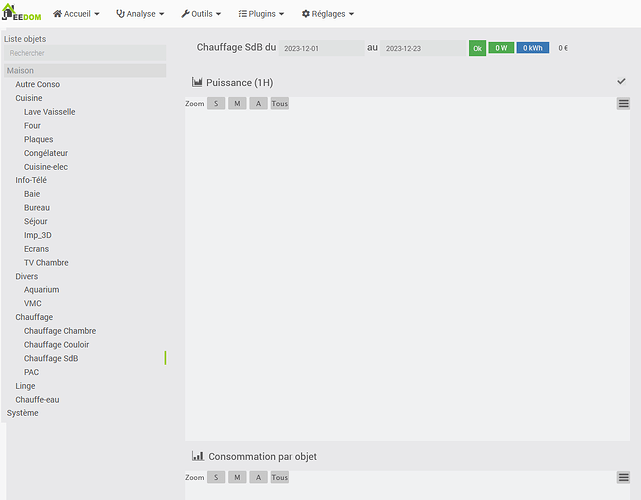Click Consommation par objet bar-chart icon

pos(198,456)
